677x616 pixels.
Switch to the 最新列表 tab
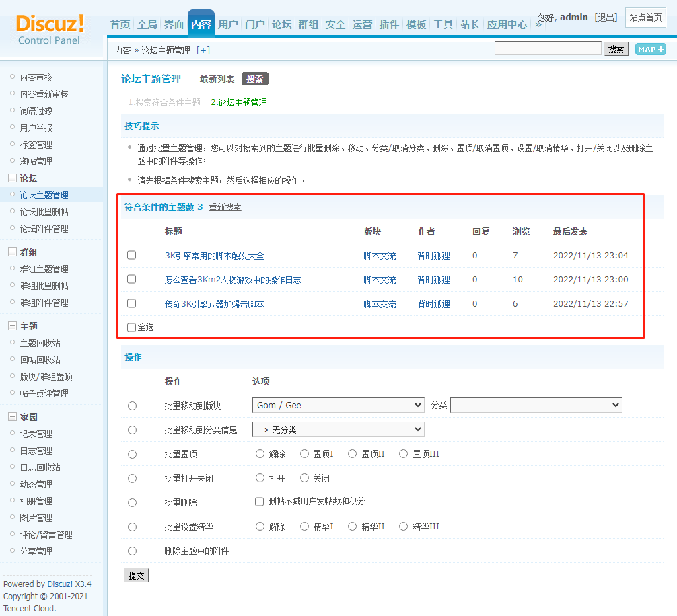(217, 79)
